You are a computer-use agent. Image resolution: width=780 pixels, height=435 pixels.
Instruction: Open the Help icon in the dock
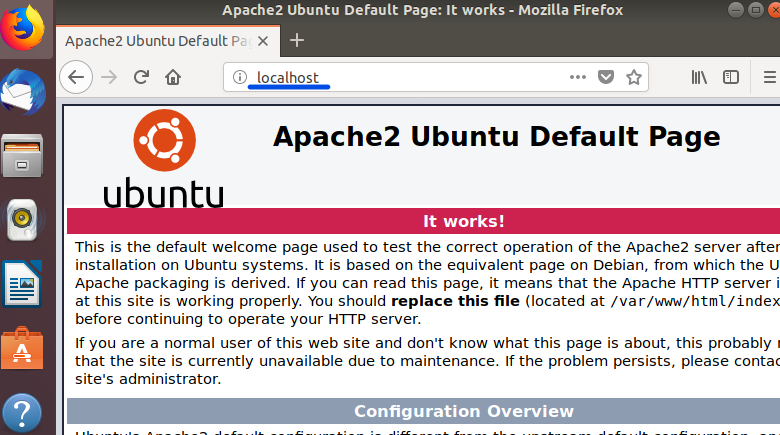[x=22, y=413]
